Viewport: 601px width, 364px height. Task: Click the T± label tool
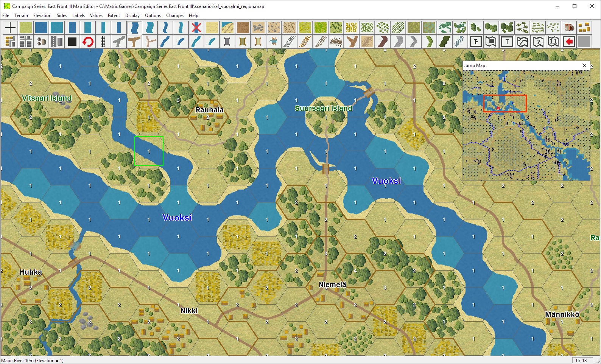point(475,41)
